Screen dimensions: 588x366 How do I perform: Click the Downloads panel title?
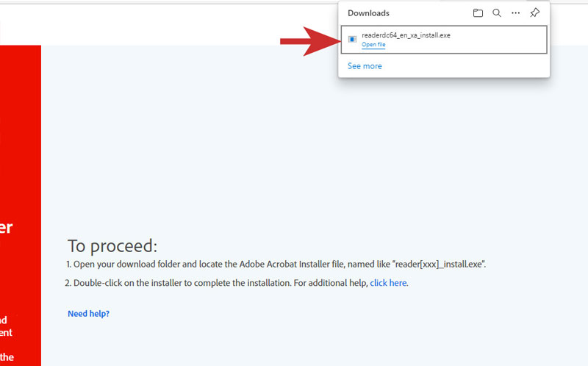[x=368, y=13]
